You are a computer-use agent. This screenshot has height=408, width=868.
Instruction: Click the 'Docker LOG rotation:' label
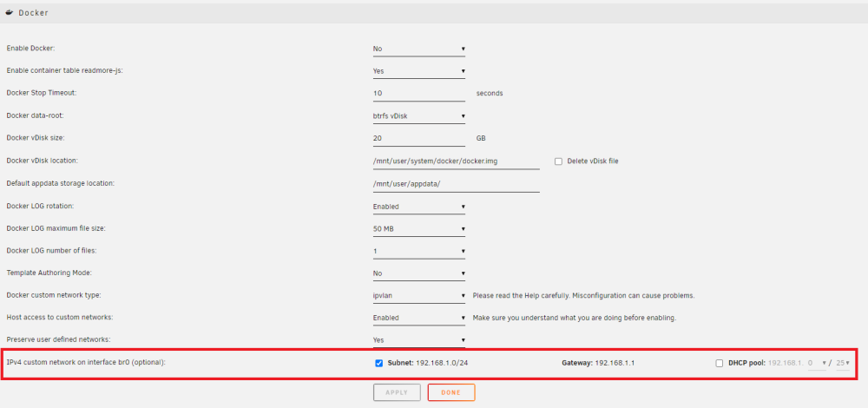point(40,207)
